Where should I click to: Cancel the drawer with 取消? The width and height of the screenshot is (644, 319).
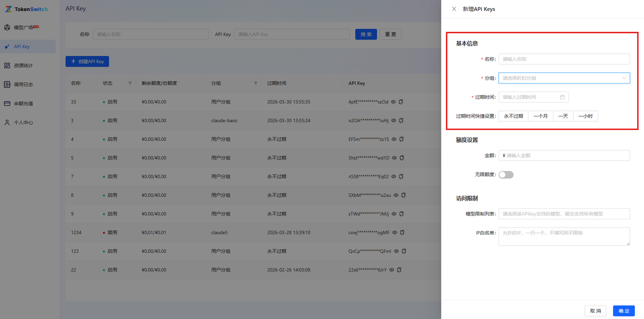click(595, 311)
